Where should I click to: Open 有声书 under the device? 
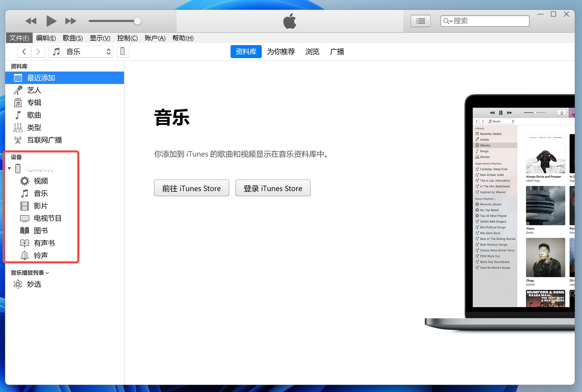point(44,243)
